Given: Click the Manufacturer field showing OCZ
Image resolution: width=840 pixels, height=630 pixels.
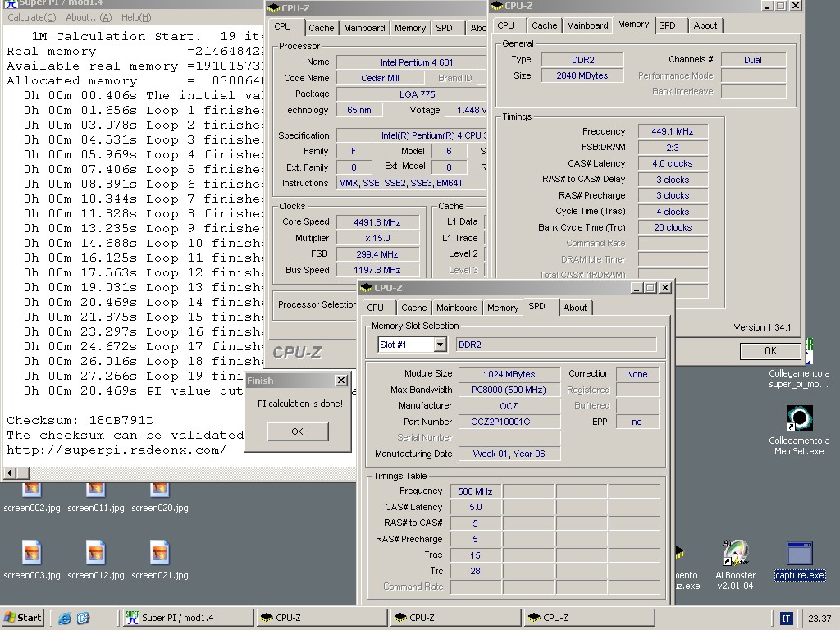Looking at the screenshot, I should [509, 405].
